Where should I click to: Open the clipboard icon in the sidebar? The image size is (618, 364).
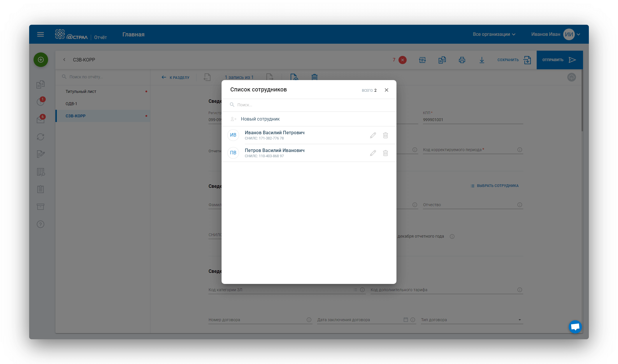(41, 189)
